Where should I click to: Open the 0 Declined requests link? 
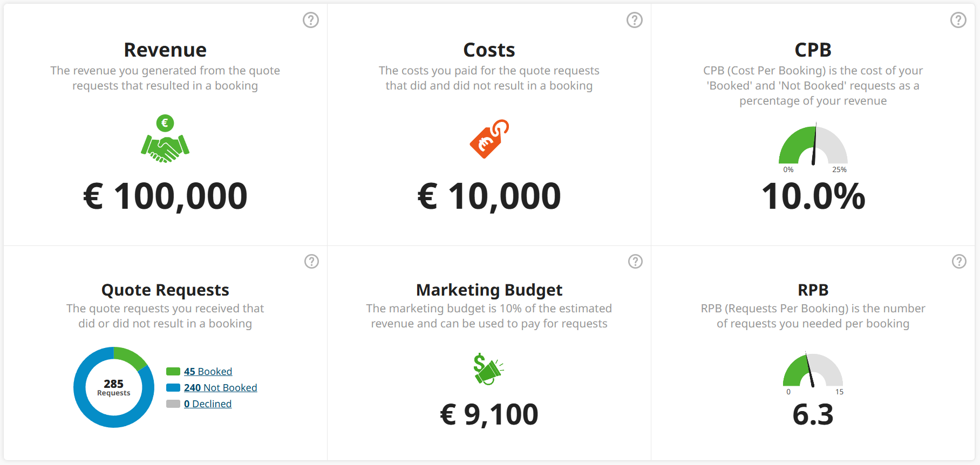point(208,404)
